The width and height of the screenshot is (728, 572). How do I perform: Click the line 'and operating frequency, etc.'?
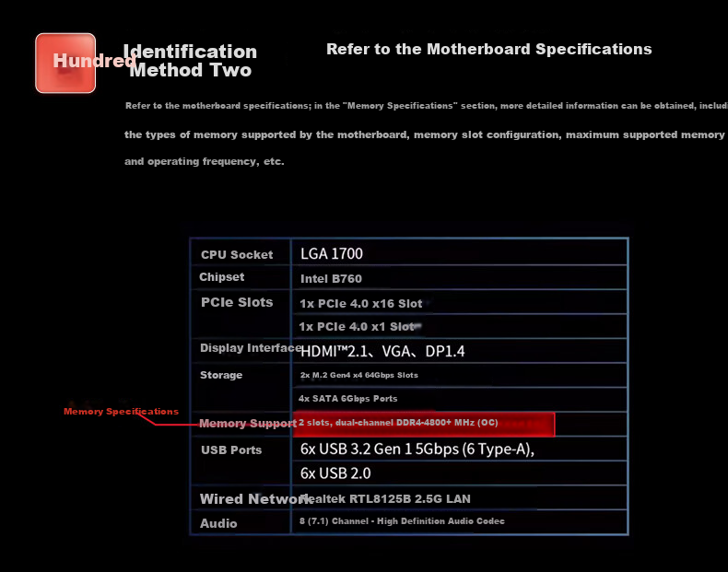(x=205, y=161)
